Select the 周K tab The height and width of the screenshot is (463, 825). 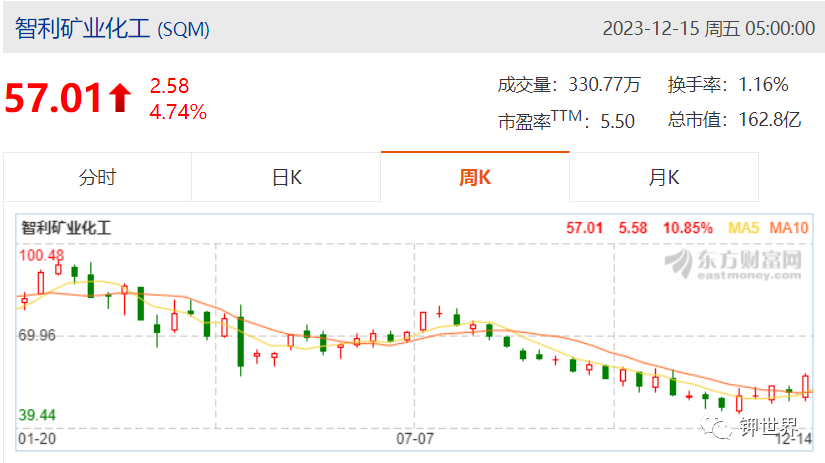[x=475, y=177]
